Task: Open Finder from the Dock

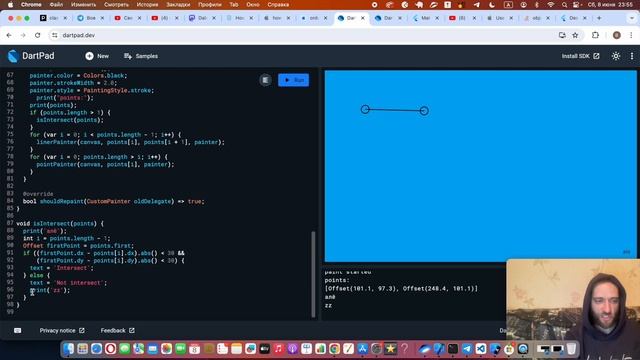Action: coord(69,349)
